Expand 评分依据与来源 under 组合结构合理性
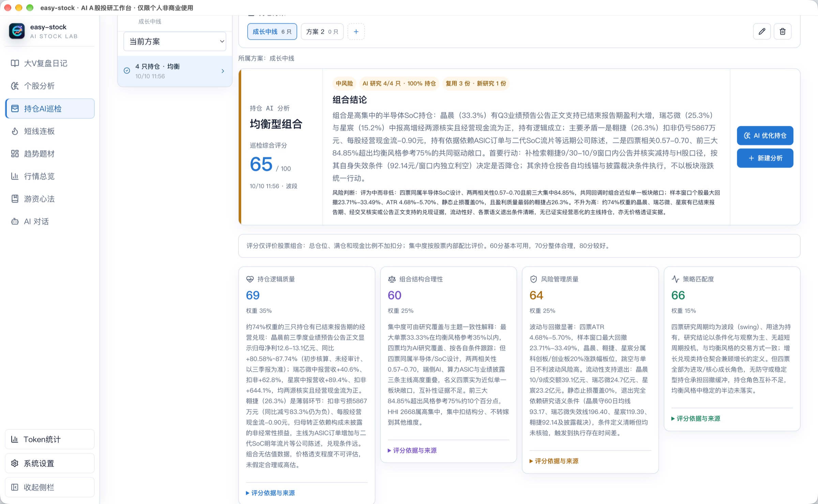Viewport: 818px width, 504px height. pyautogui.click(x=412, y=450)
